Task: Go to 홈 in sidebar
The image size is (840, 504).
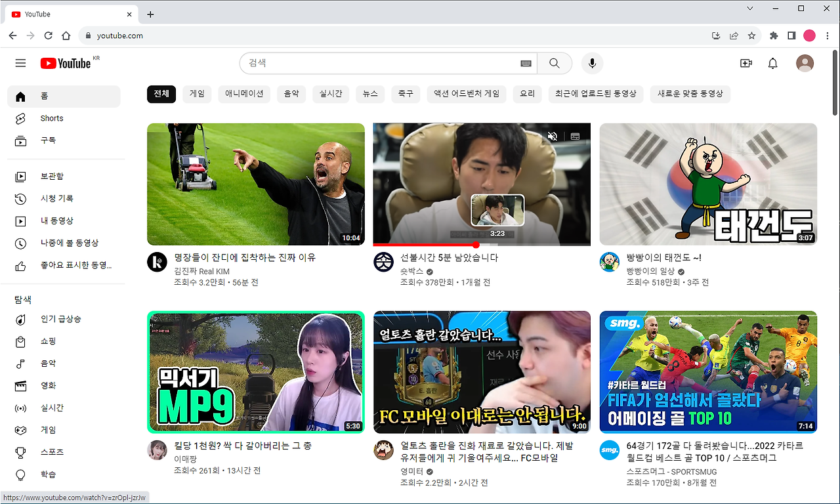Action: coord(64,96)
